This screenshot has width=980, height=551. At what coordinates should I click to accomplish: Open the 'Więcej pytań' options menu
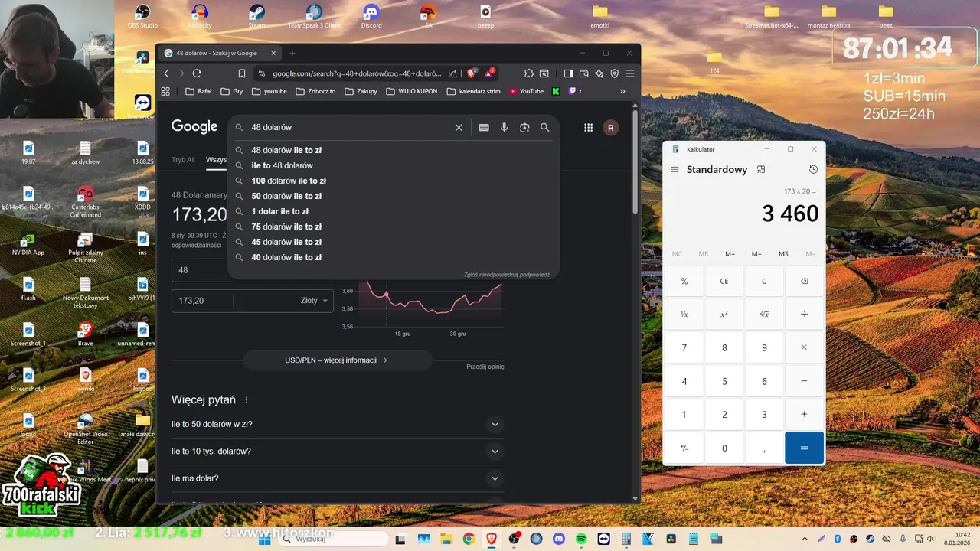247,400
